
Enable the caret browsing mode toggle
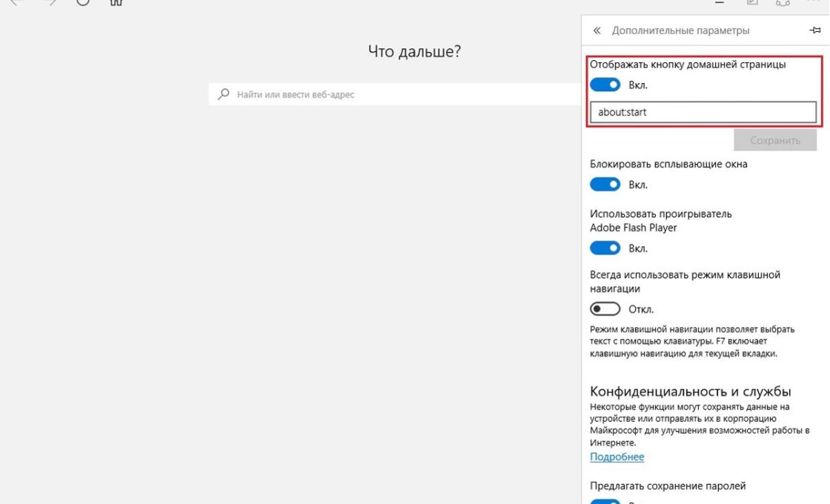point(605,309)
